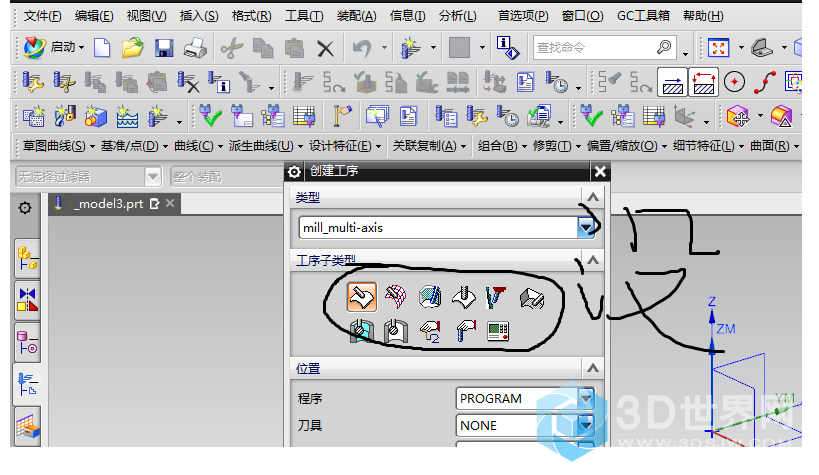Open the NONE tool dropdown
This screenshot has height=475, width=819.
pos(586,425)
